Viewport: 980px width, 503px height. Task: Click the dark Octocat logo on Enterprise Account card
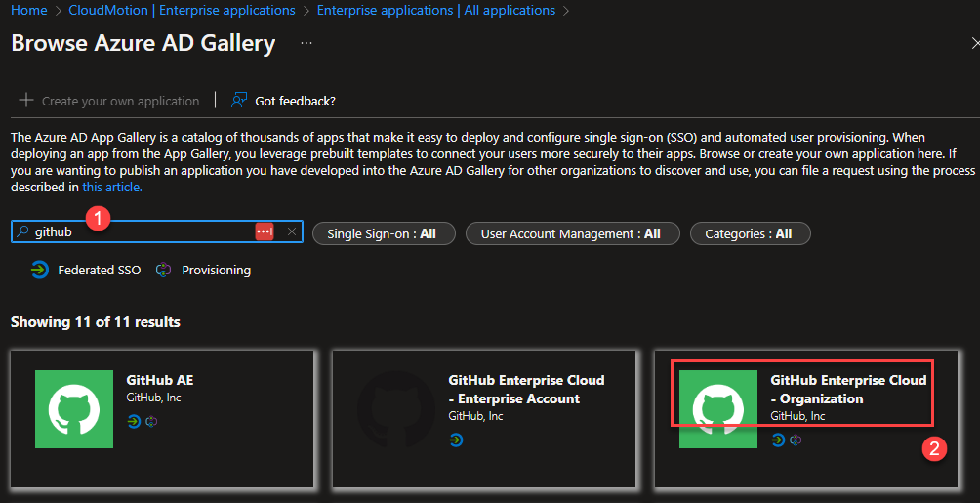395,409
